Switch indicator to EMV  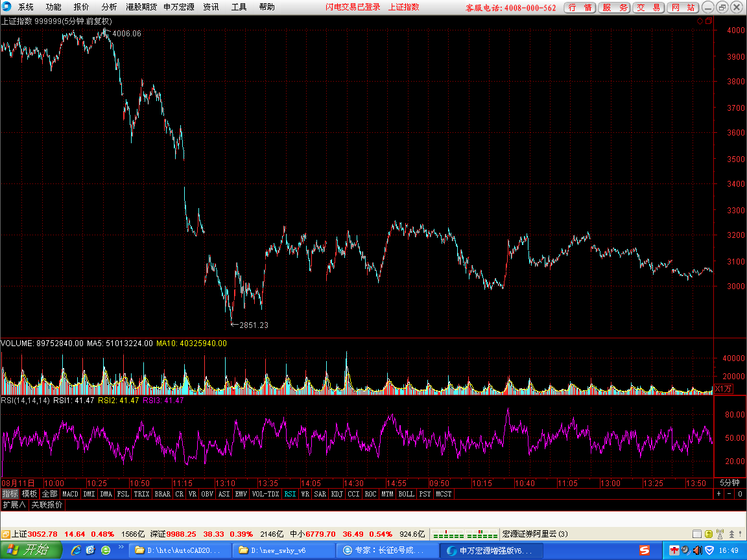click(x=241, y=494)
